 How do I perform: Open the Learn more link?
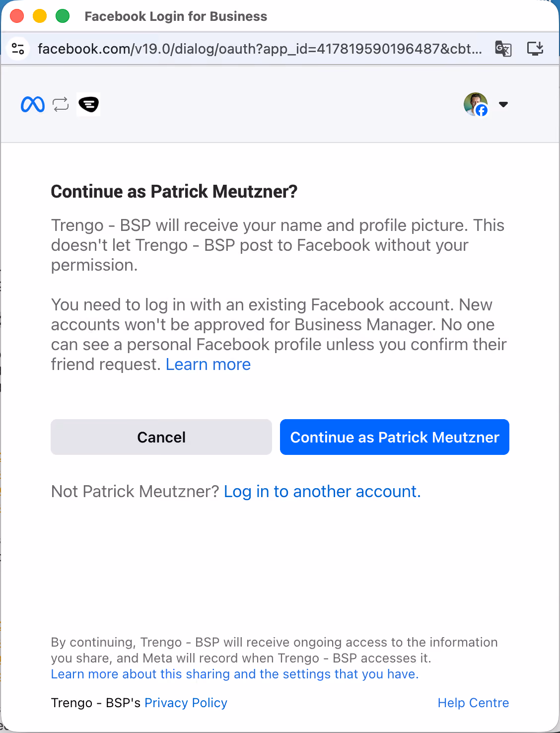pyautogui.click(x=208, y=365)
